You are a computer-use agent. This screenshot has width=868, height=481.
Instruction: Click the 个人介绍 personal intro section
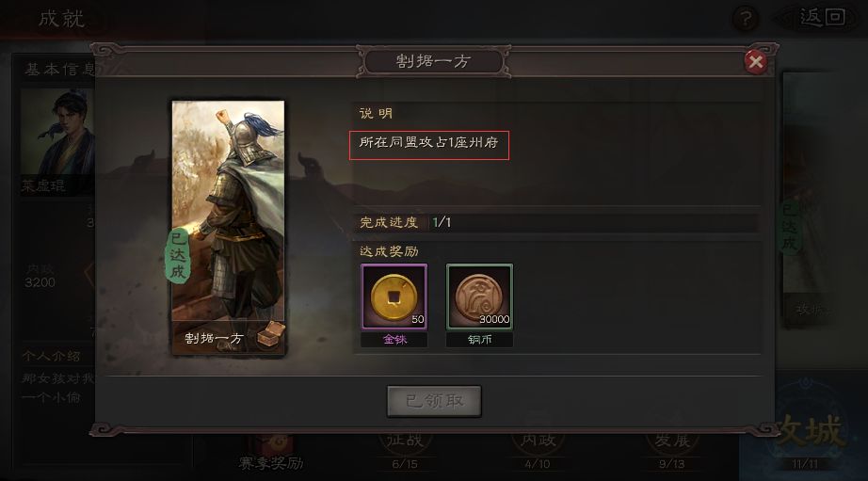pyautogui.click(x=51, y=356)
